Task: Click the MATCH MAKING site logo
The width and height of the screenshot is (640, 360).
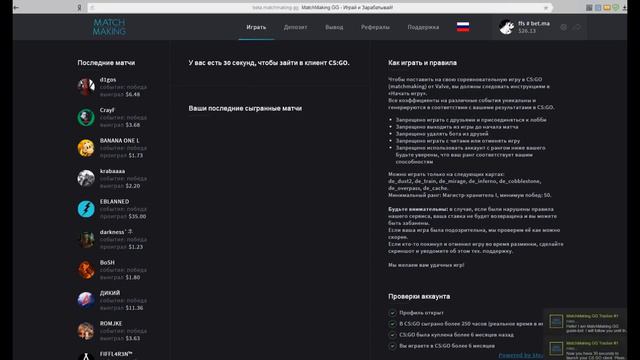Action: tap(109, 27)
